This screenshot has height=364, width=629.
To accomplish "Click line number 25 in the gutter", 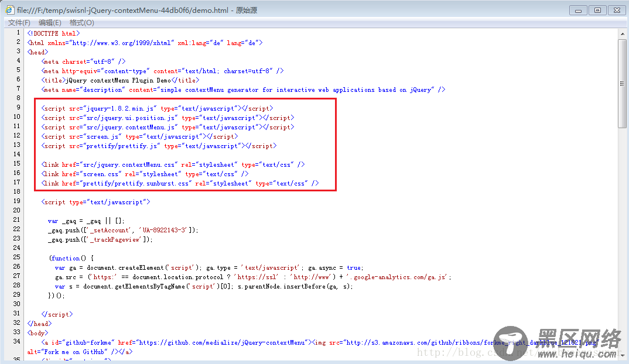I will click(x=16, y=257).
